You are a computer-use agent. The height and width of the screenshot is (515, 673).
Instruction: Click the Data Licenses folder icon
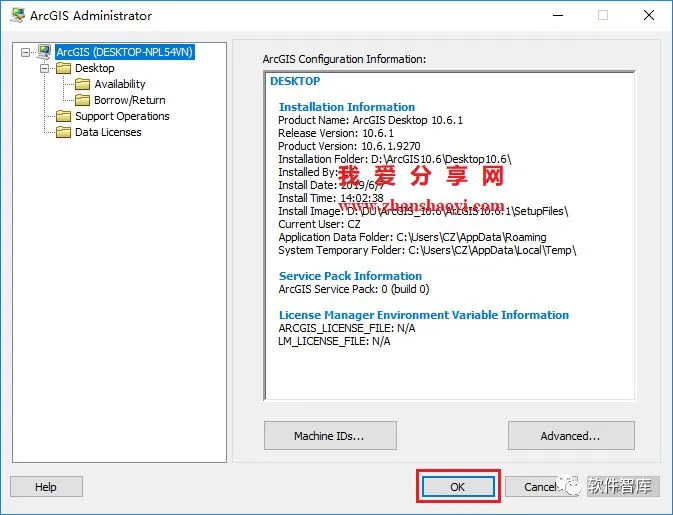64,132
